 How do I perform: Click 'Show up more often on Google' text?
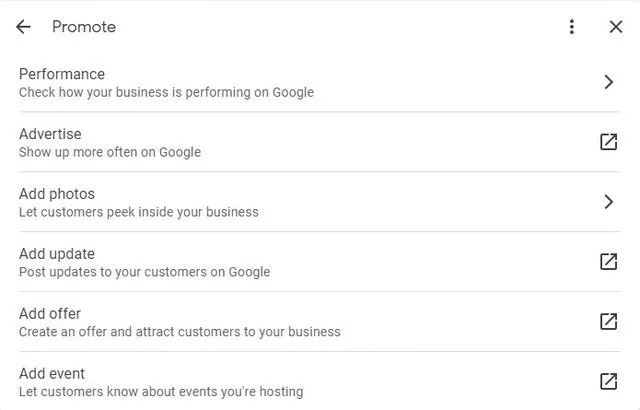pyautogui.click(x=110, y=152)
